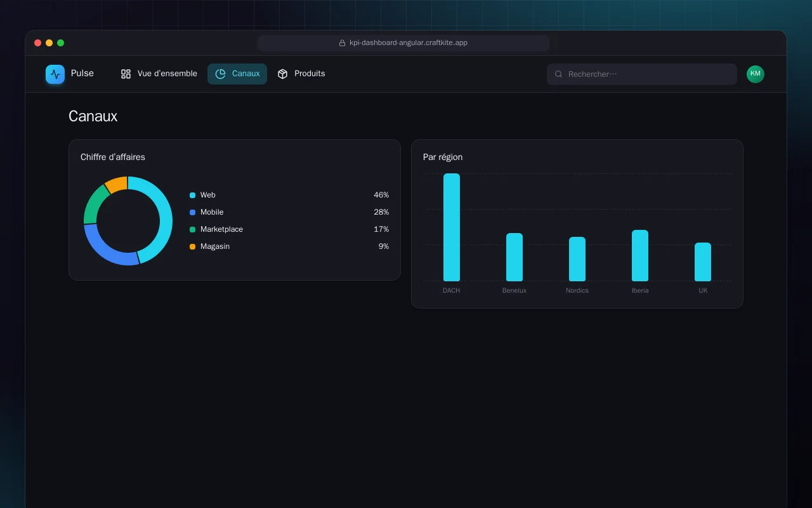Image resolution: width=812 pixels, height=508 pixels.
Task: Click the Web legend color dot
Action: [192, 195]
